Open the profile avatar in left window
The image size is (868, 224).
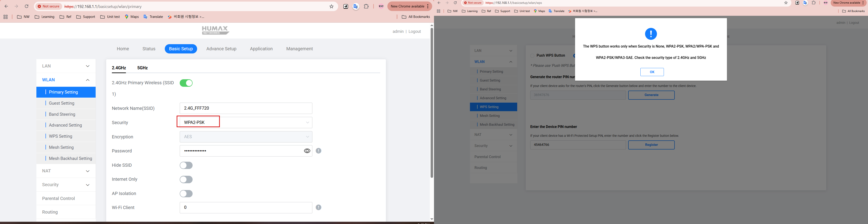tap(381, 6)
